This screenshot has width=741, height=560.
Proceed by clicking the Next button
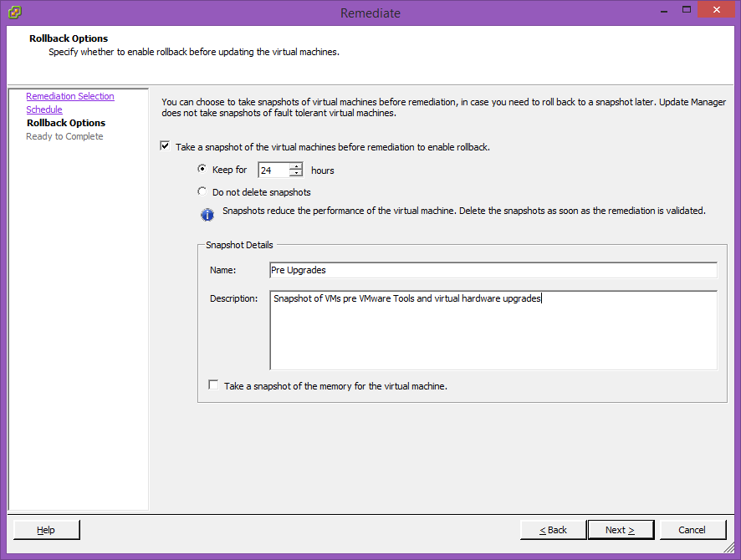pos(620,530)
